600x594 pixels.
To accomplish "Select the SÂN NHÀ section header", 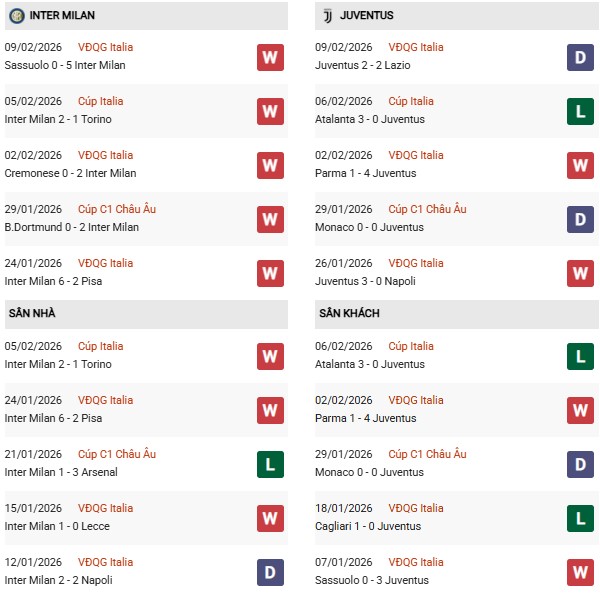I will 34,314.
